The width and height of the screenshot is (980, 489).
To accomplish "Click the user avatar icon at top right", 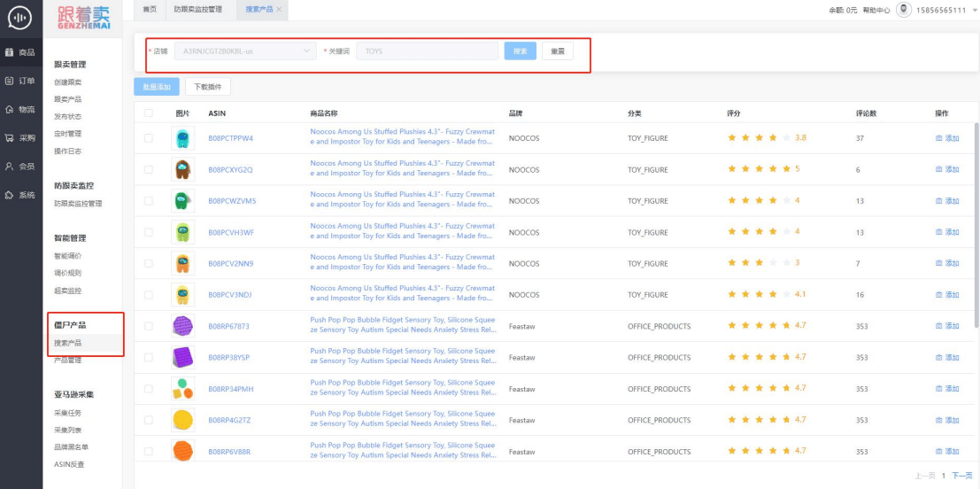I will coord(903,10).
